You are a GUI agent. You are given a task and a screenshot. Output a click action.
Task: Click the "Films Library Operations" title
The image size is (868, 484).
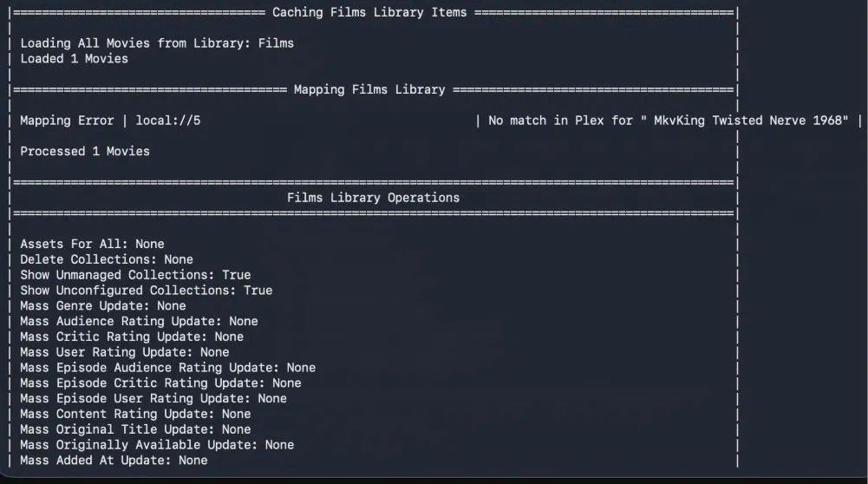click(x=373, y=198)
